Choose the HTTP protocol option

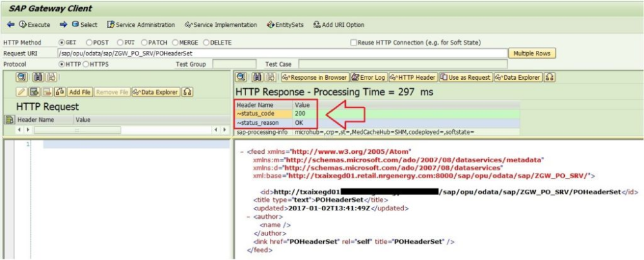click(62, 64)
